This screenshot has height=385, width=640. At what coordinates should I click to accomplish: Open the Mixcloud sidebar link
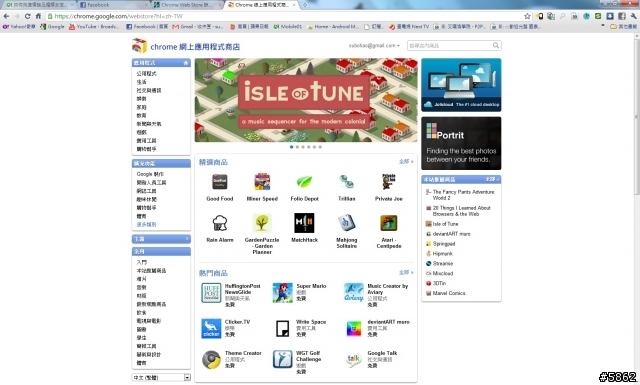click(x=443, y=274)
